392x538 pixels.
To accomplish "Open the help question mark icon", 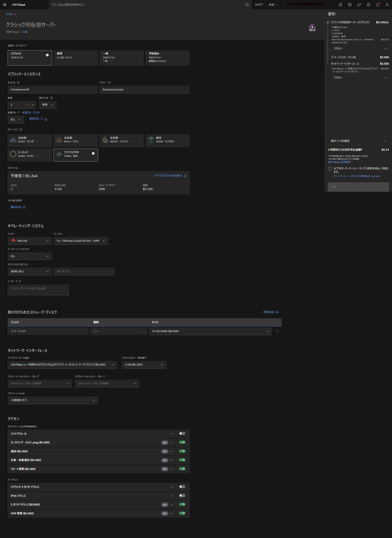I will (340, 5).
